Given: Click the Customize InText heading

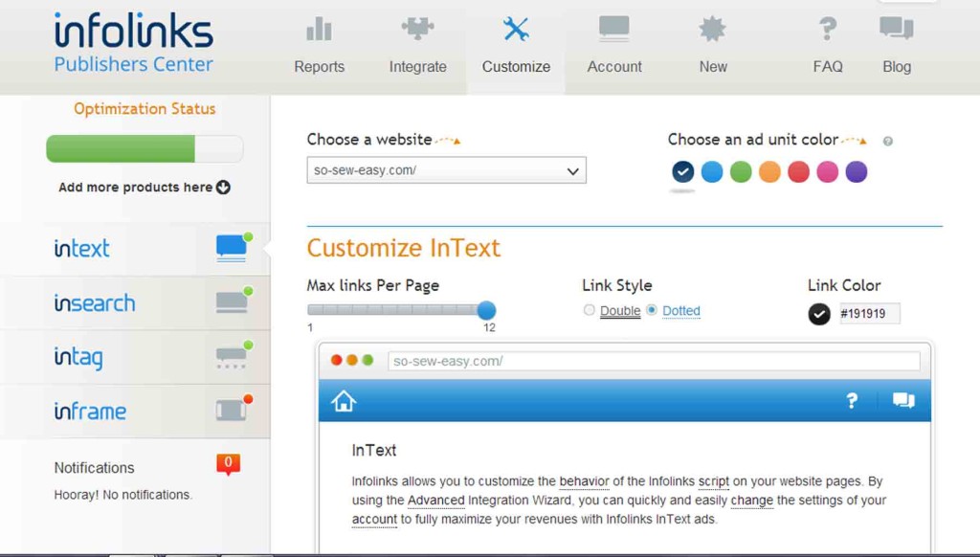Looking at the screenshot, I should (403, 248).
